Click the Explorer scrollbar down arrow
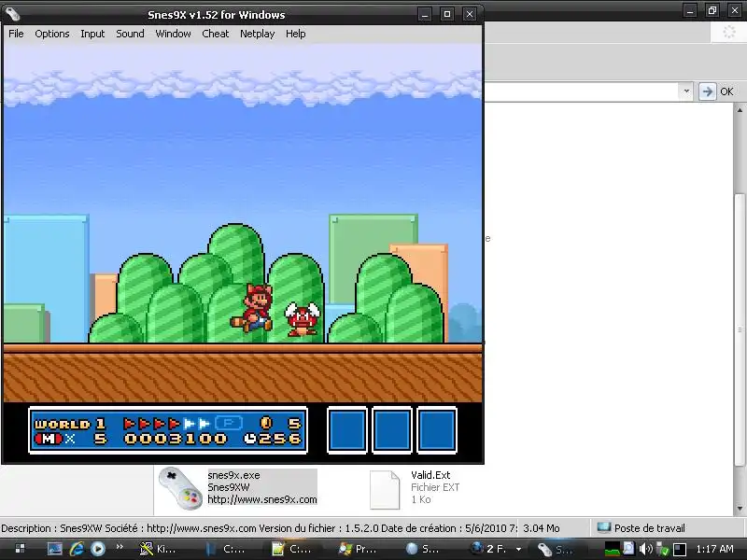 tap(740, 509)
